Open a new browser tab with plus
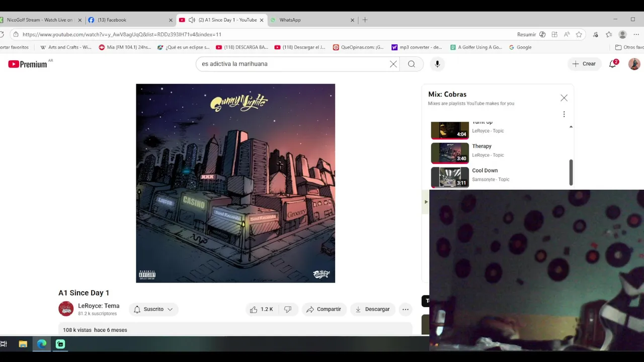Image resolution: width=644 pixels, height=362 pixels. click(365, 20)
